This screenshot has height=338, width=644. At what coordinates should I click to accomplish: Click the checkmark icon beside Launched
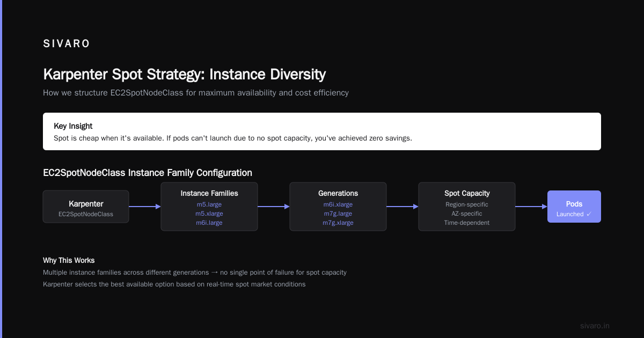(x=589, y=214)
